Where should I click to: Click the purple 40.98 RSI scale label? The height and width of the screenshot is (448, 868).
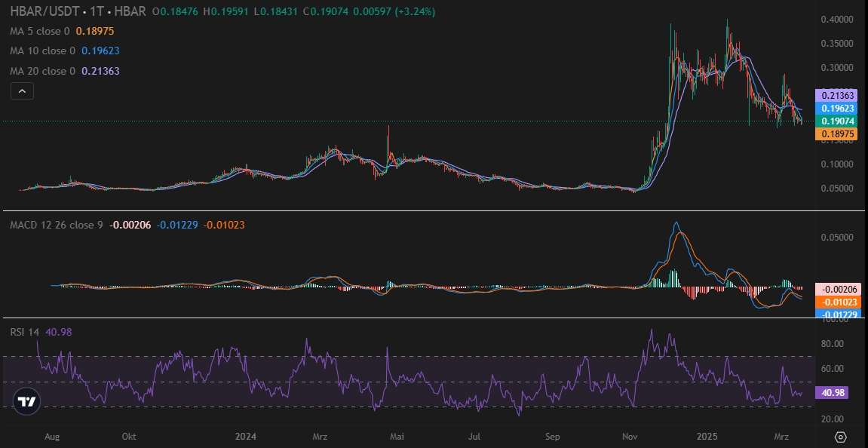pyautogui.click(x=833, y=393)
